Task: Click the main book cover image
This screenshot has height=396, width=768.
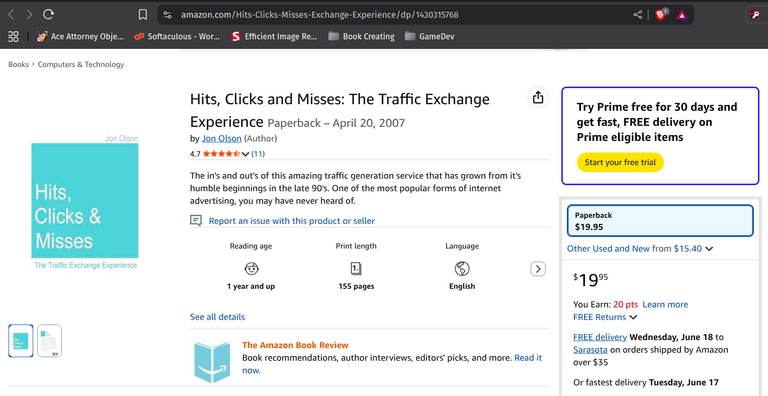Action: pos(85,202)
